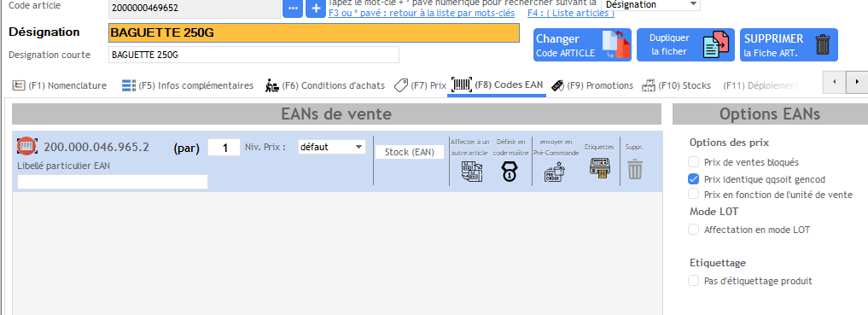Expand the Désignation search dropdown

point(651,5)
